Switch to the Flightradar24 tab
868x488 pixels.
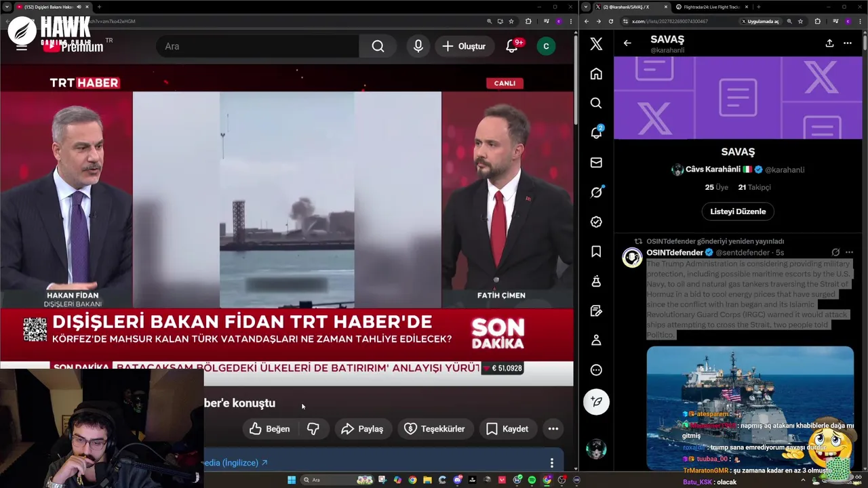point(712,7)
